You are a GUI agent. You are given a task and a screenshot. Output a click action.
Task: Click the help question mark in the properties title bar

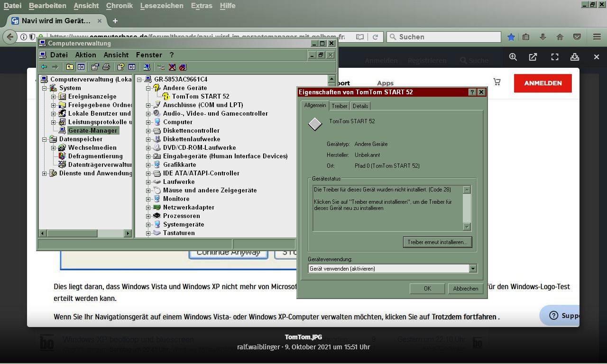point(472,92)
